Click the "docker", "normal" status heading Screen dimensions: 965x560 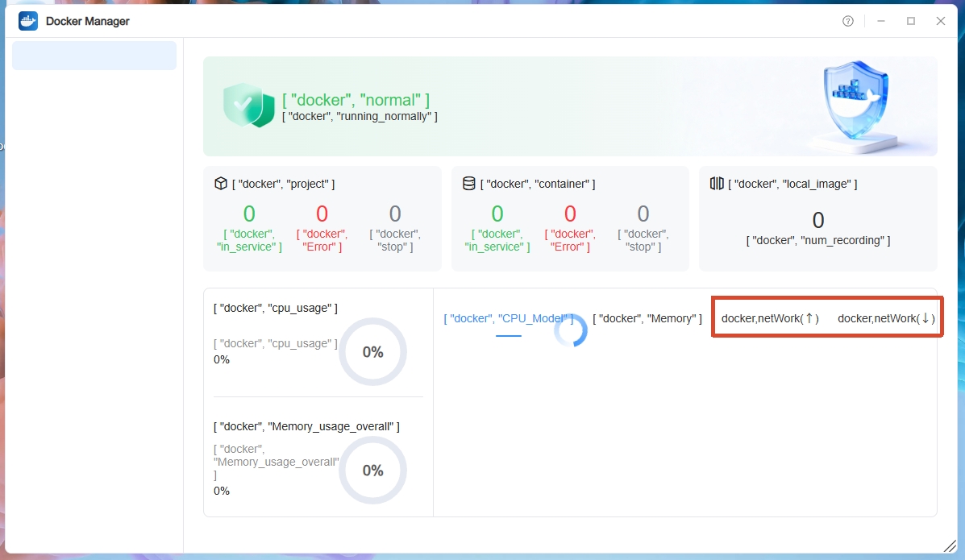coord(356,100)
